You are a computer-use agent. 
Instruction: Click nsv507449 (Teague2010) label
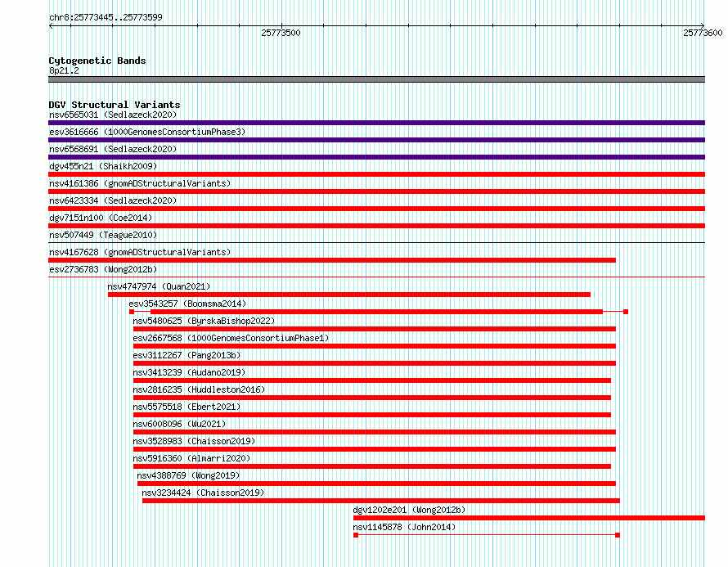tap(103, 235)
